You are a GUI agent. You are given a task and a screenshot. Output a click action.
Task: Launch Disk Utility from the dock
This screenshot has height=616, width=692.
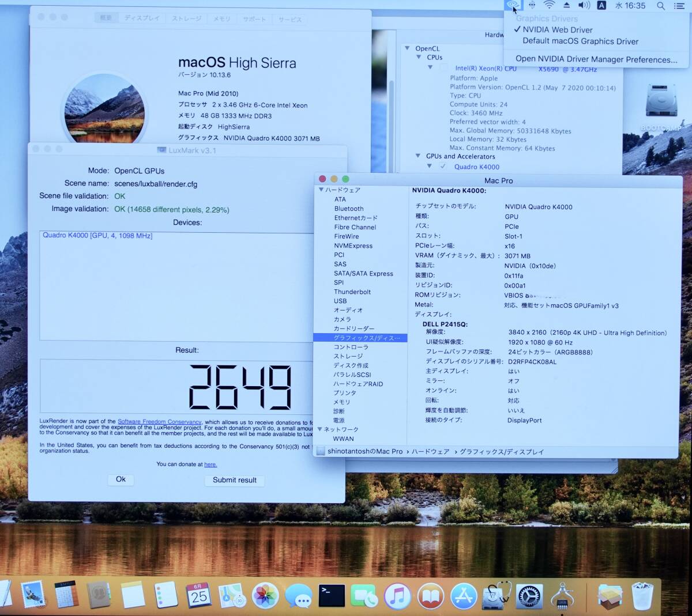tap(497, 596)
